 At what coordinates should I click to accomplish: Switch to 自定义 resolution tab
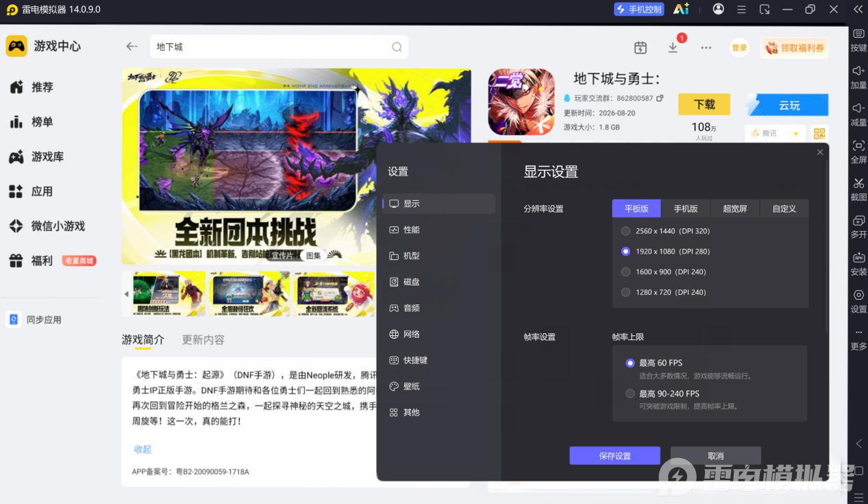click(784, 208)
